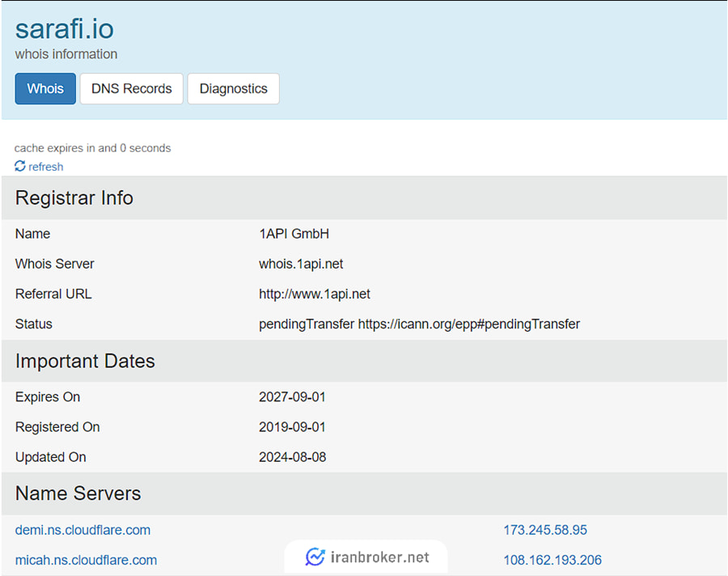Select whois.1api.net server value
728x576 pixels.
pyautogui.click(x=301, y=264)
